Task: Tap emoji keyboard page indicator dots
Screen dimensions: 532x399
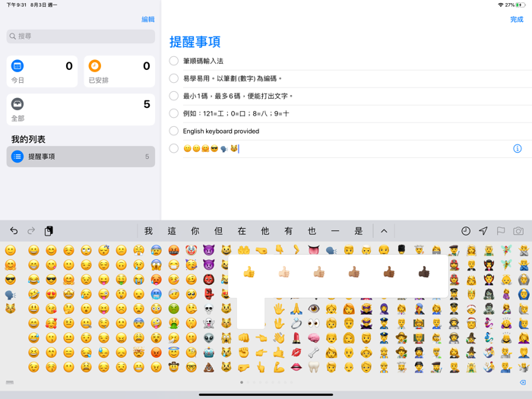Action: click(x=266, y=382)
